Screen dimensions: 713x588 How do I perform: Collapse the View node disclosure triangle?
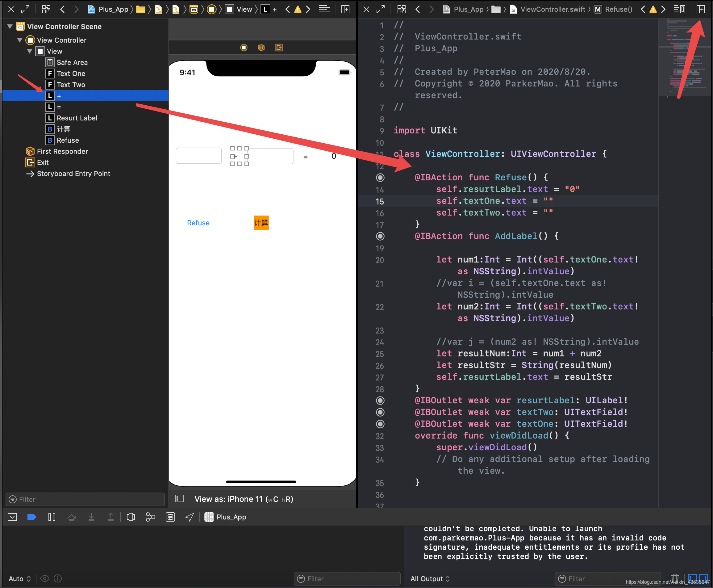[29, 51]
